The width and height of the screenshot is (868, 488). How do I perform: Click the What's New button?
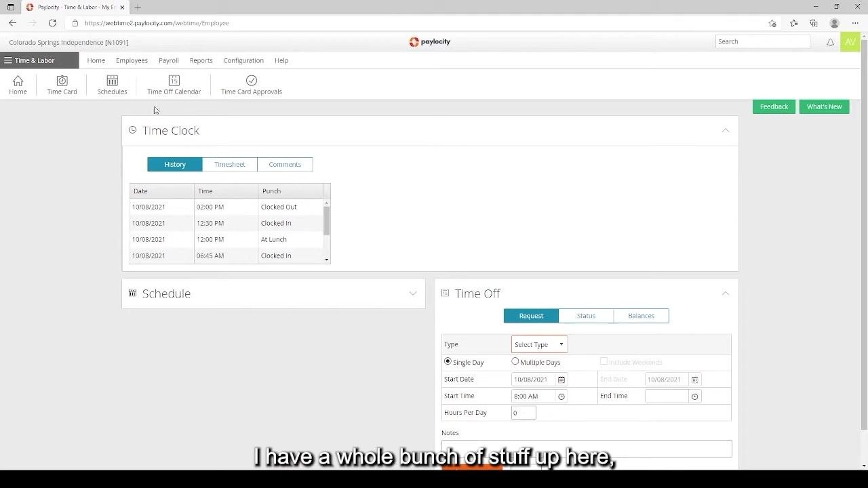coord(824,106)
